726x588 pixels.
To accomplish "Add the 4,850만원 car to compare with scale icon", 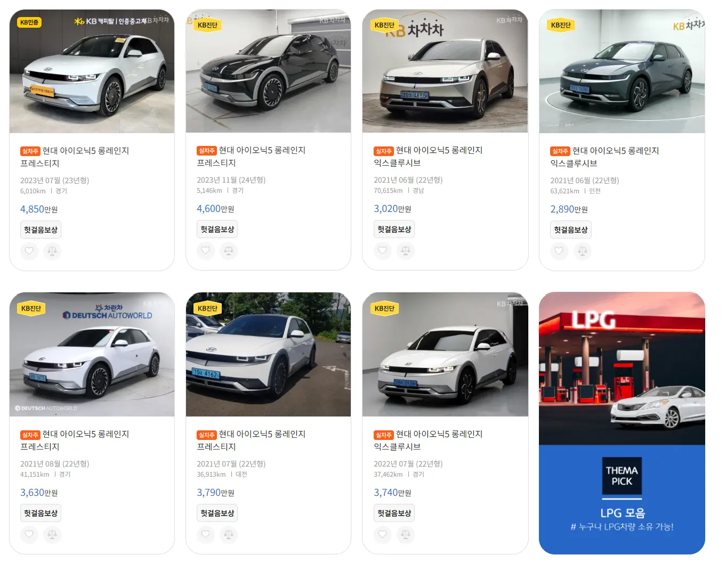I will 52,251.
